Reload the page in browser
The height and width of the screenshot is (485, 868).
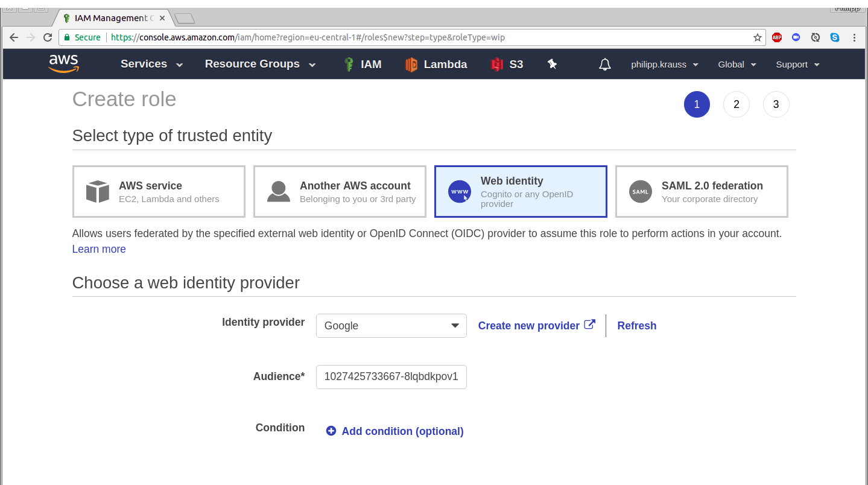(48, 37)
